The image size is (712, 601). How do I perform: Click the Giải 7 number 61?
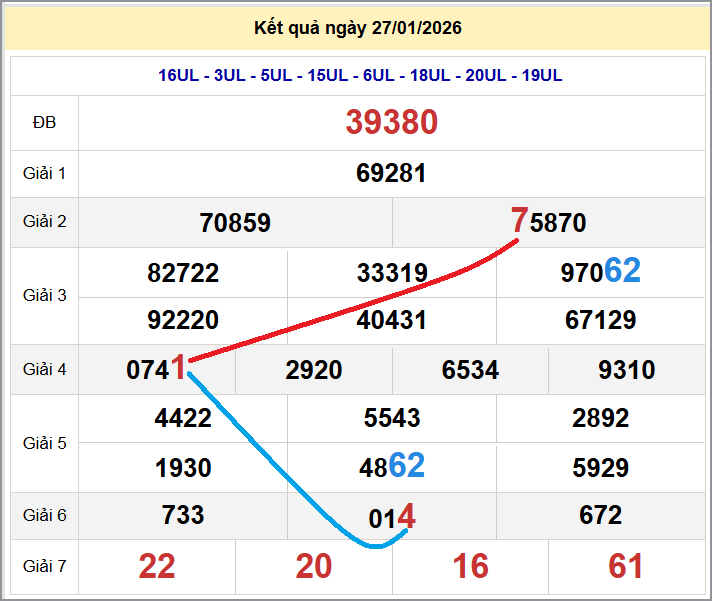click(x=626, y=566)
